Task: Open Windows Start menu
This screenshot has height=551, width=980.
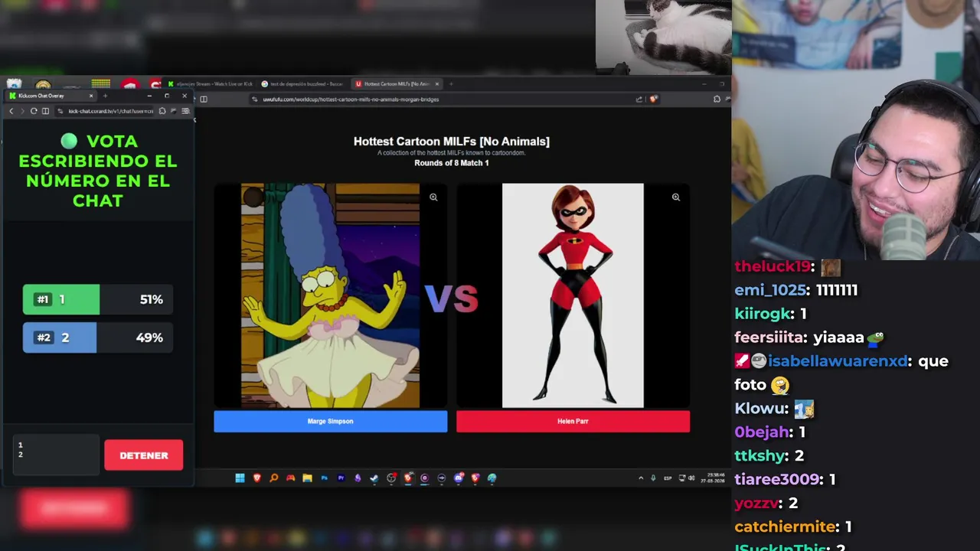Action: 240,478
